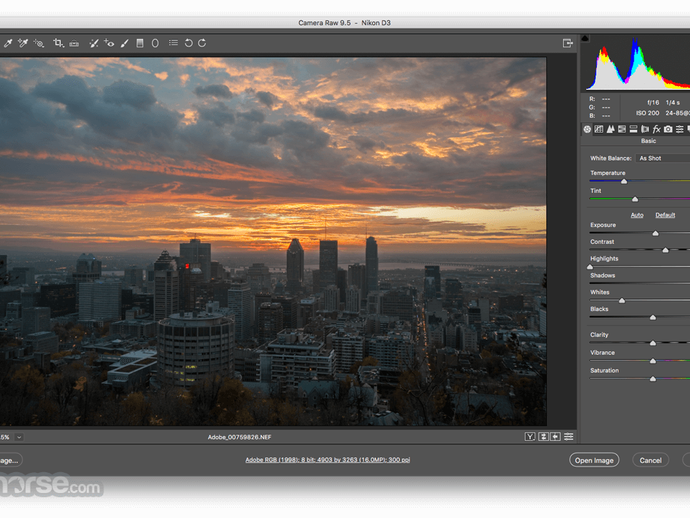Click the ISO 200 exposure readout
690x518 pixels.
click(x=647, y=113)
